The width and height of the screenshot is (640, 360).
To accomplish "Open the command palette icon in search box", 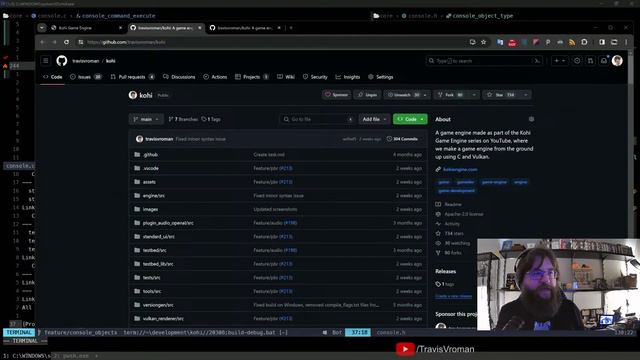I will click(537, 61).
